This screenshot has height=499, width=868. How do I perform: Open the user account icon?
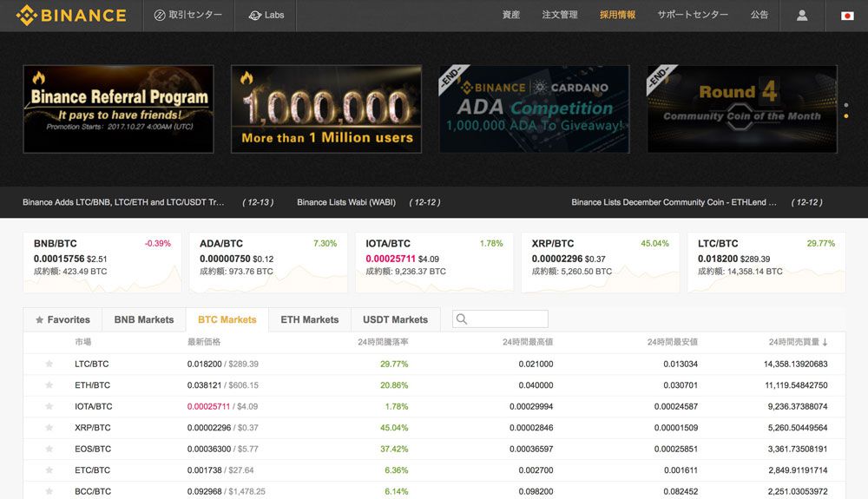click(801, 16)
